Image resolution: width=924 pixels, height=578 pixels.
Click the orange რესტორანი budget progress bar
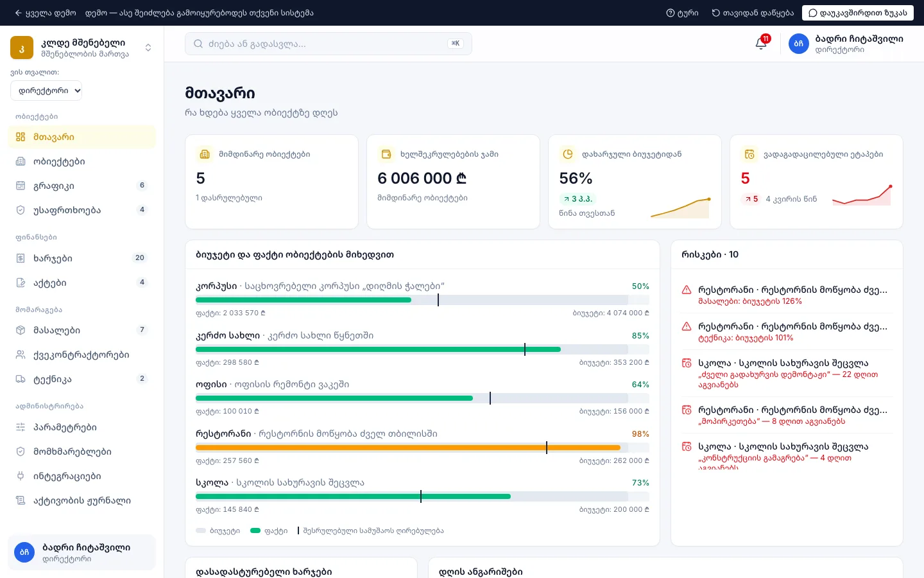click(422, 448)
